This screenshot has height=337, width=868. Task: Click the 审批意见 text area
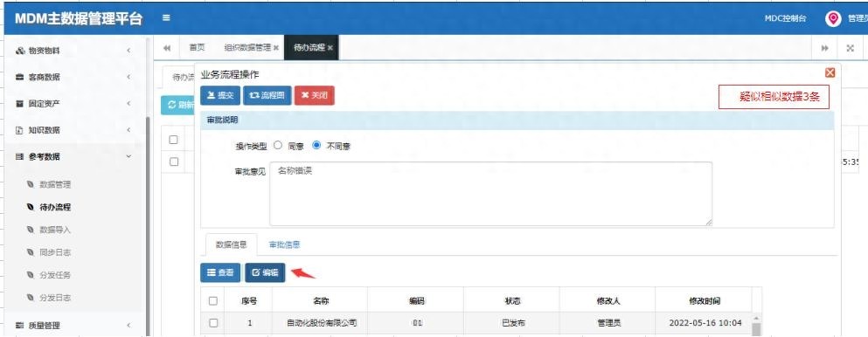(490, 193)
